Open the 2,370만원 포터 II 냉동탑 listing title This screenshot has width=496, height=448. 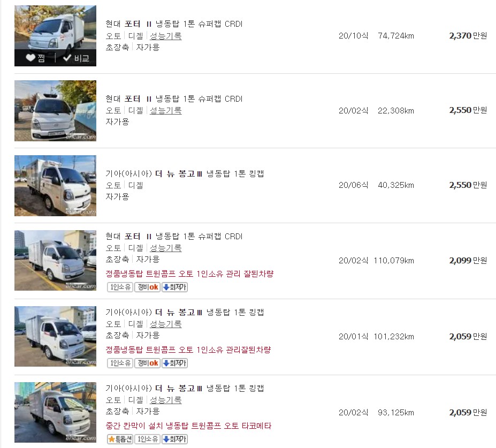click(174, 24)
